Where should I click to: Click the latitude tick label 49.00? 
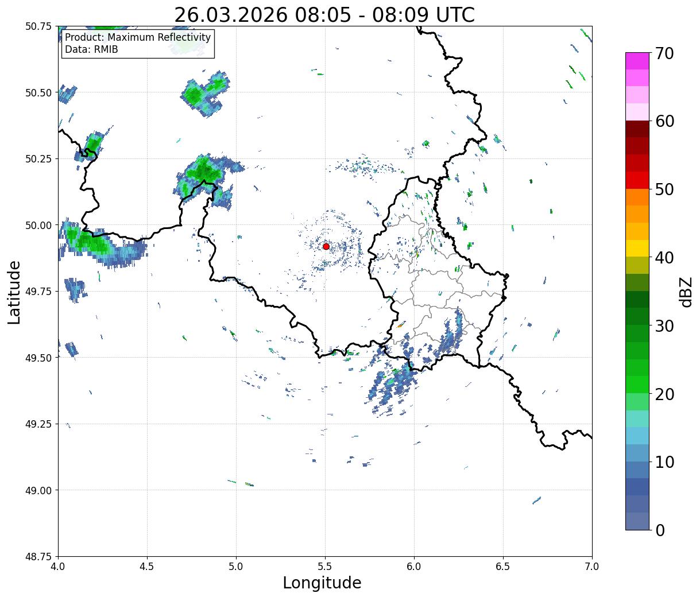[38, 490]
